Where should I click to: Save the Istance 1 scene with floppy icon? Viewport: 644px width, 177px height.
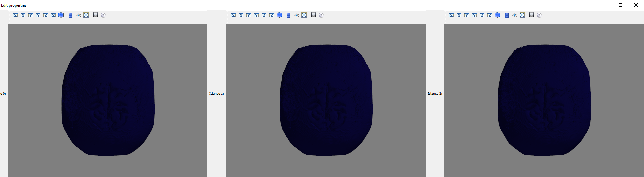(314, 15)
